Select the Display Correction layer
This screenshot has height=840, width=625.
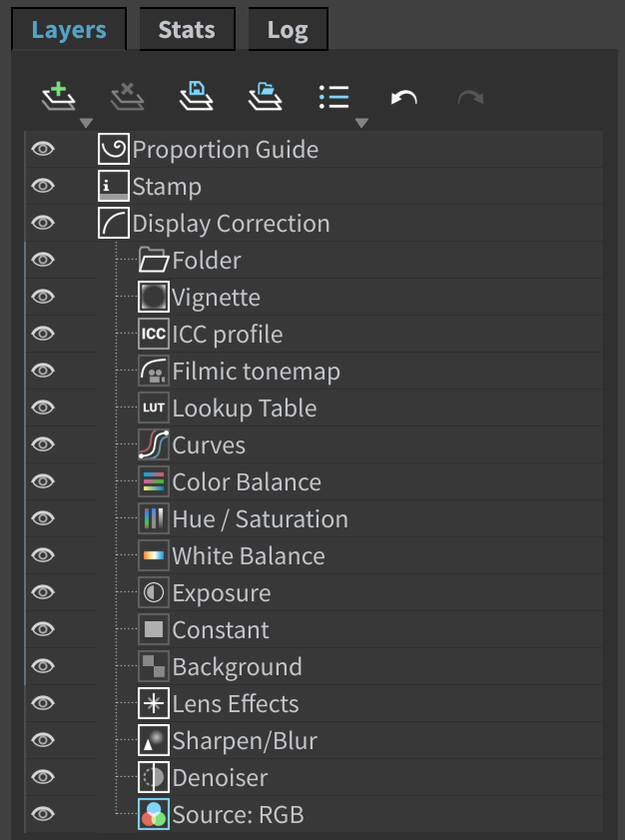click(313, 223)
